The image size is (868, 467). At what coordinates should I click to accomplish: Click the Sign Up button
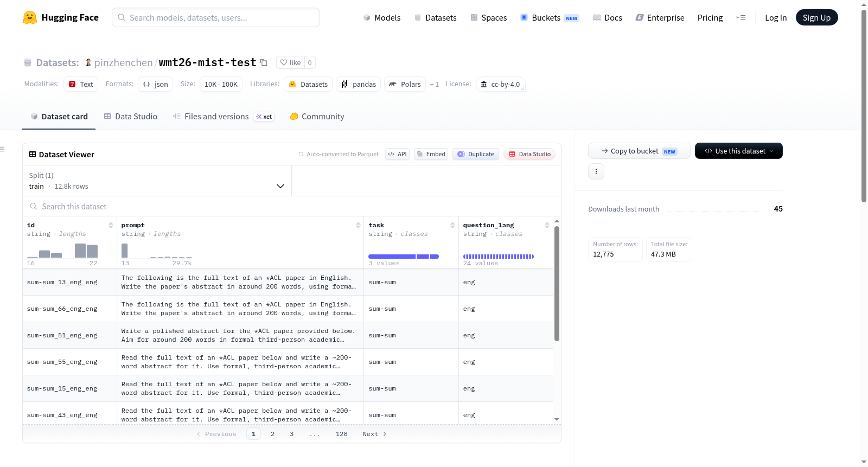point(817,17)
